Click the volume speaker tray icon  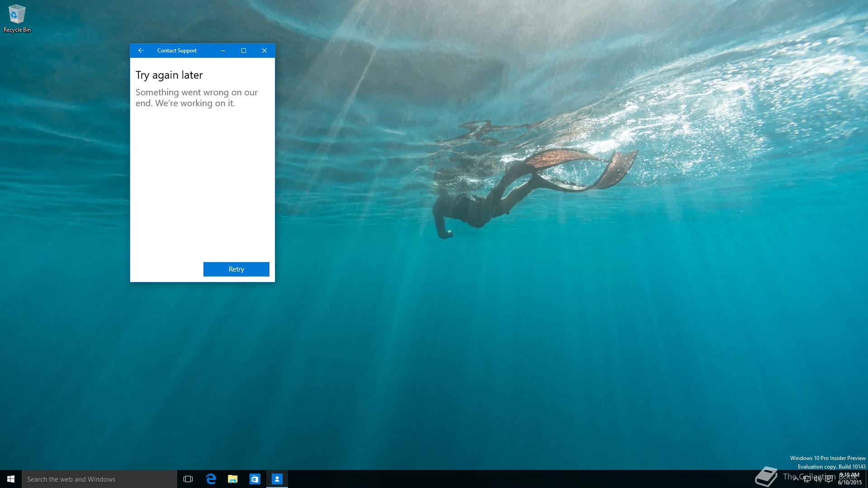click(817, 479)
